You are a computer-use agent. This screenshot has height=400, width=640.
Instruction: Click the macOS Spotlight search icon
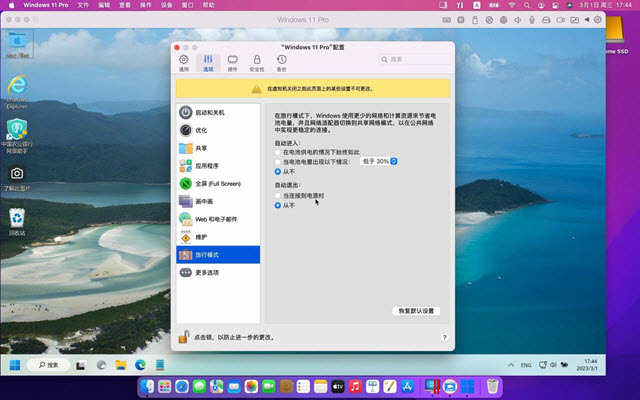(x=527, y=5)
